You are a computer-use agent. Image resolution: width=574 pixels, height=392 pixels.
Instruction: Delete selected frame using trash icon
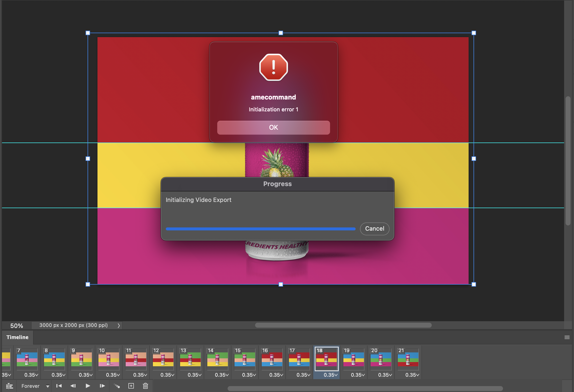[145, 386]
